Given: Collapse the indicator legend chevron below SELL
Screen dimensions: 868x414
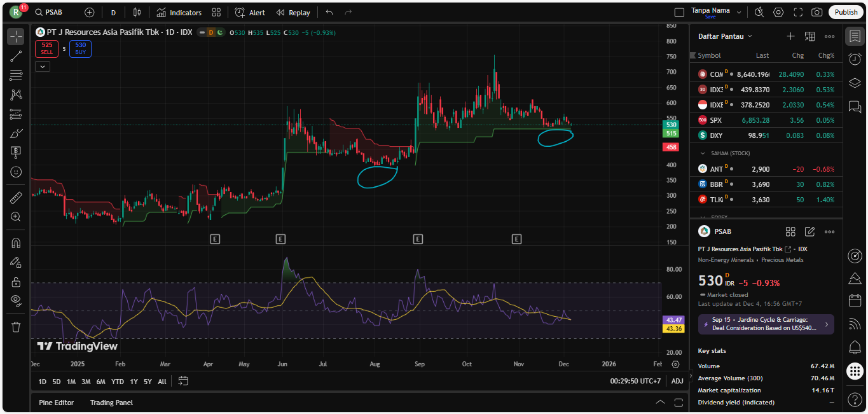Looking at the screenshot, I should (42, 66).
